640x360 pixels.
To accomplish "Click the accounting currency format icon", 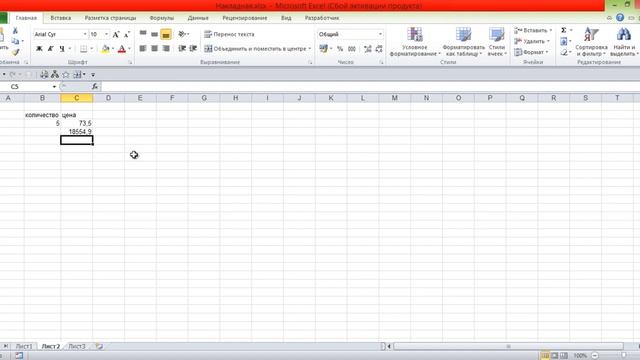I will click(x=324, y=49).
